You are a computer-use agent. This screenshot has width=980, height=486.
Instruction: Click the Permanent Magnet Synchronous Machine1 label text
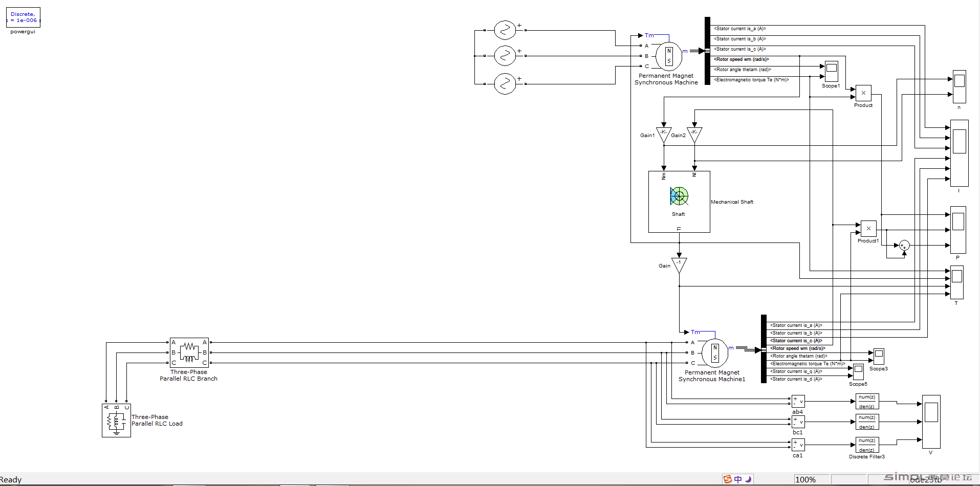[712, 376]
